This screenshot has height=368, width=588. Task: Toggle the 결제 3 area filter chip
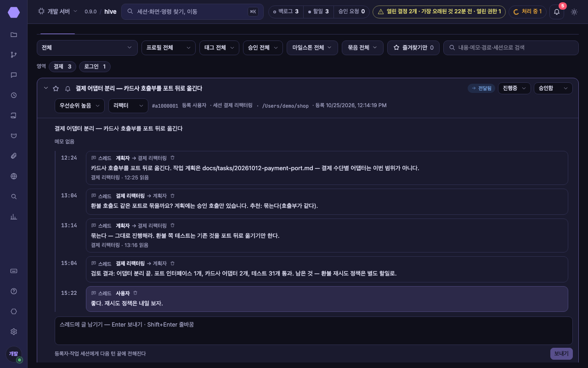[62, 67]
